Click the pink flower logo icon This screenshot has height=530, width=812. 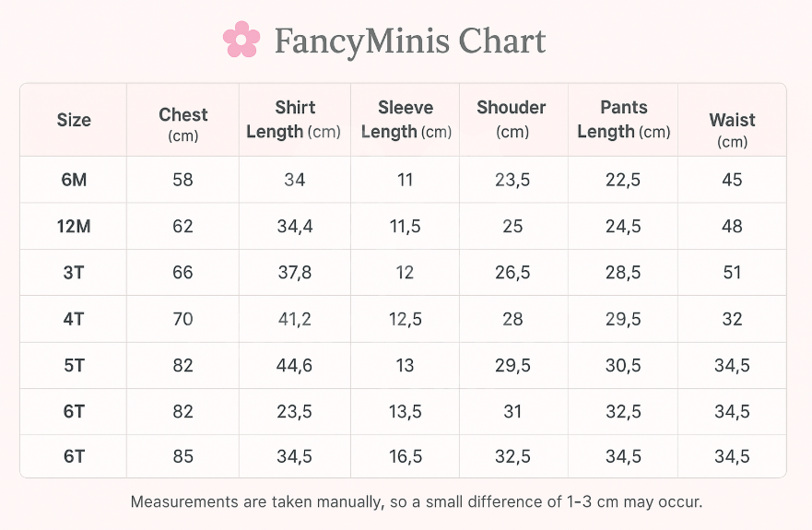coord(241,40)
